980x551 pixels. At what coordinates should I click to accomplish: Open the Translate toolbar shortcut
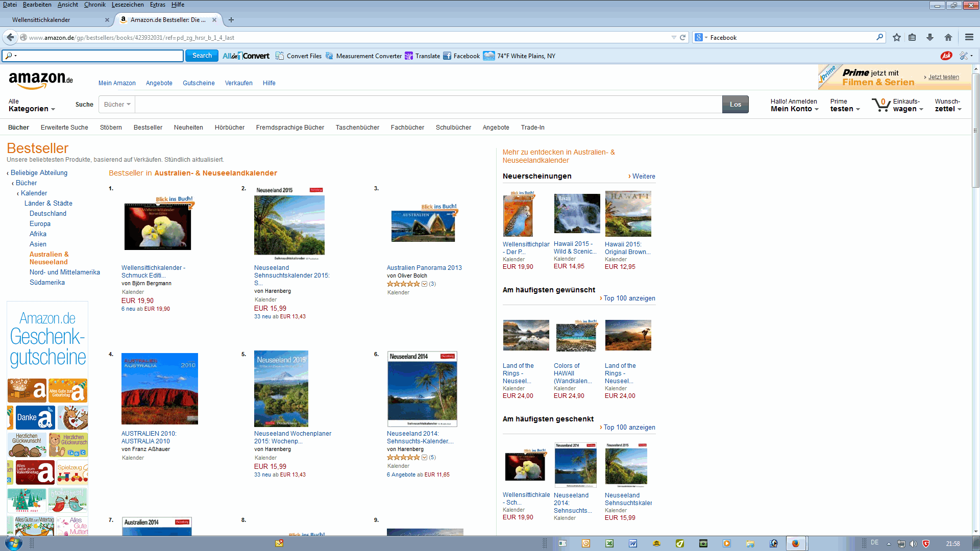coord(422,56)
